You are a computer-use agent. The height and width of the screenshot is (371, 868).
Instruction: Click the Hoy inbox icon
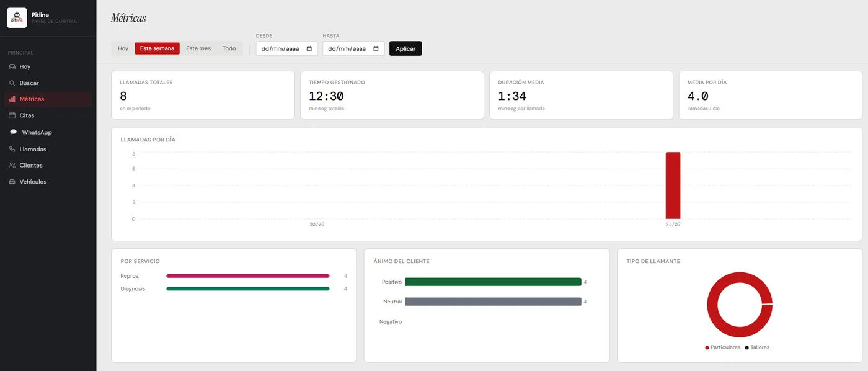pos(12,66)
